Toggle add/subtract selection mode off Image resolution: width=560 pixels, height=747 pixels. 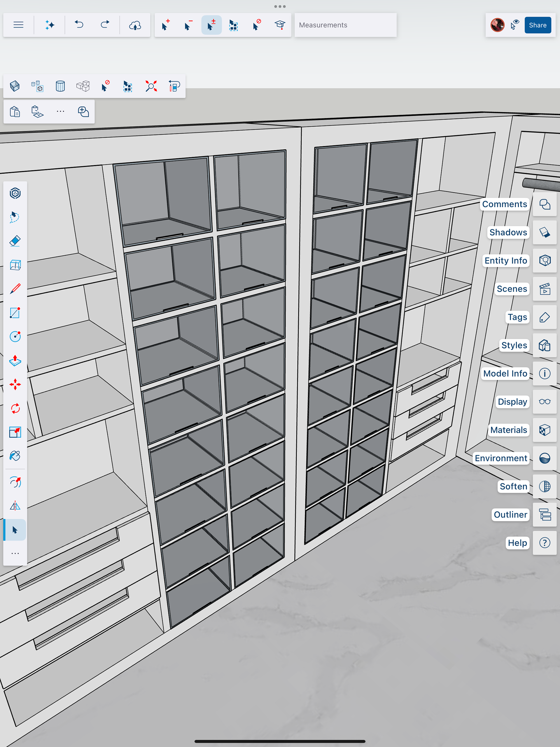pos(211,25)
